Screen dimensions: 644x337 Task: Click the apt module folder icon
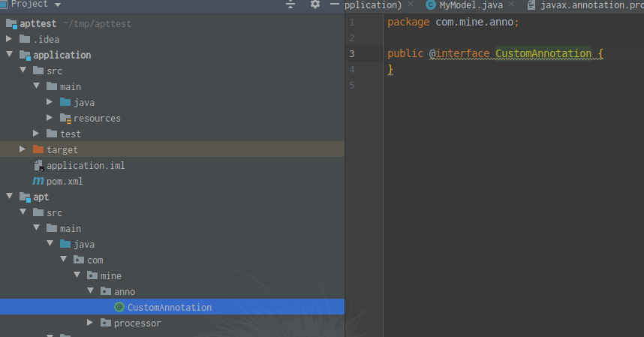tap(25, 197)
